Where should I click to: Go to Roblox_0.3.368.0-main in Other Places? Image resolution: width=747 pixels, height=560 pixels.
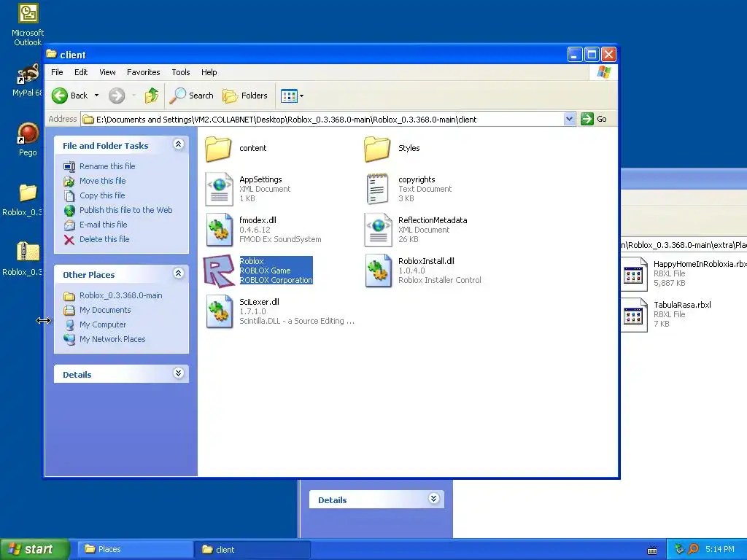click(120, 296)
